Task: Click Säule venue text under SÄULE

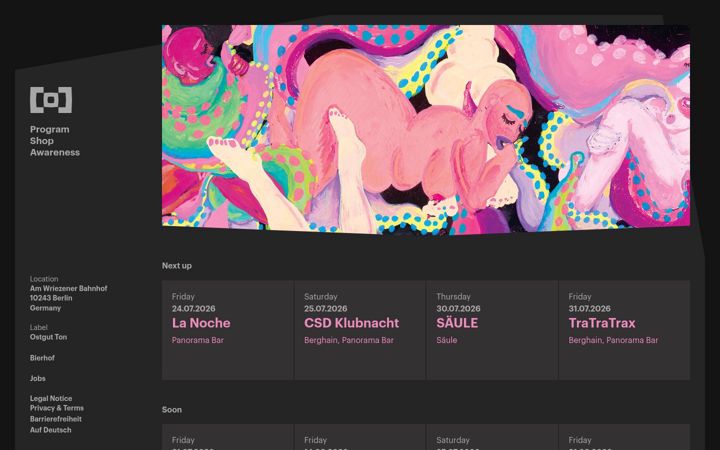Action: pyautogui.click(x=447, y=340)
